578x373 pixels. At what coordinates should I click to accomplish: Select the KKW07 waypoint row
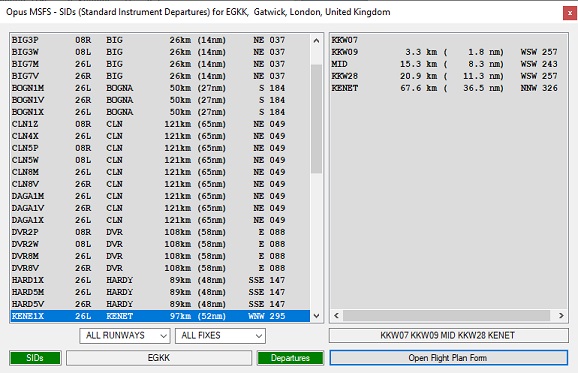click(449, 40)
